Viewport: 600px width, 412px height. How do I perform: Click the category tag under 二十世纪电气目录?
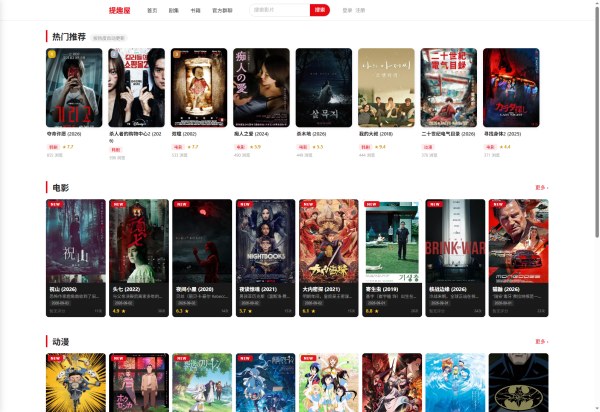tap(427, 147)
